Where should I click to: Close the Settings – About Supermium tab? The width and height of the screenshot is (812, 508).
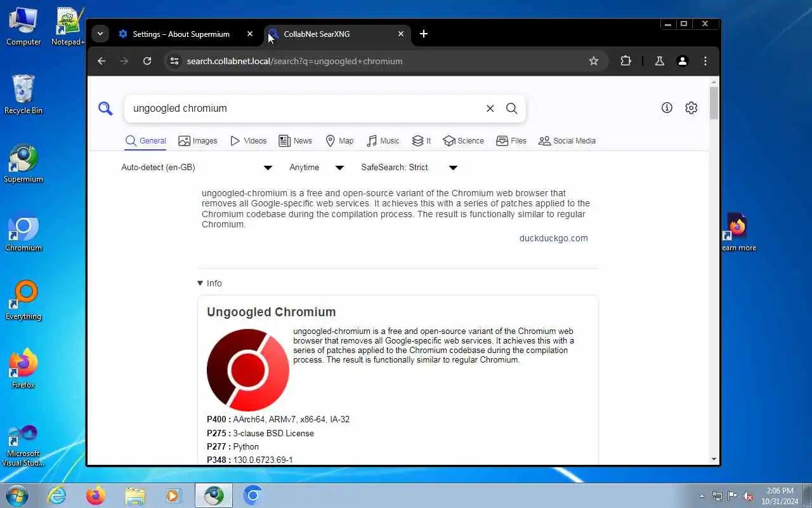[x=250, y=34]
